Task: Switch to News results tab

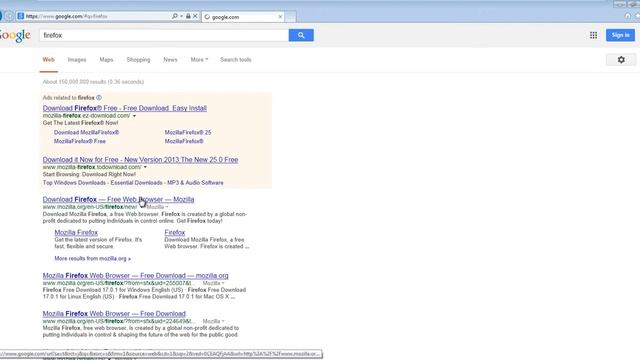Action: 170,60
